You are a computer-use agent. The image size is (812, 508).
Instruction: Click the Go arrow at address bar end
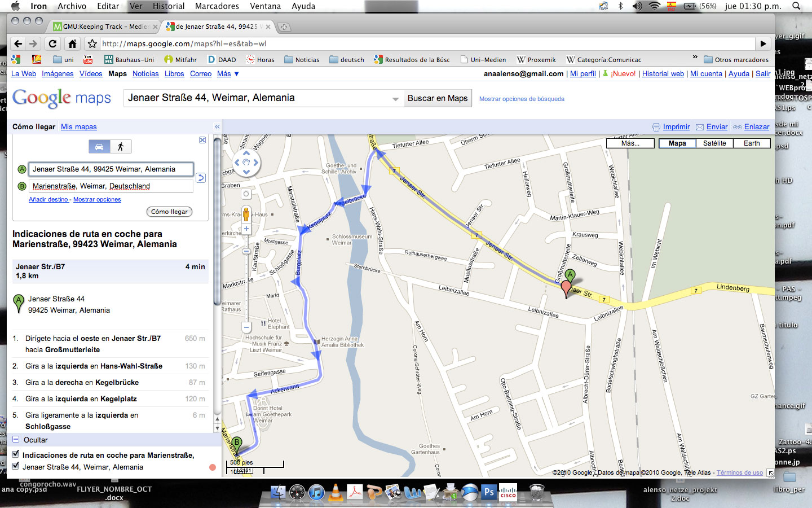(763, 43)
